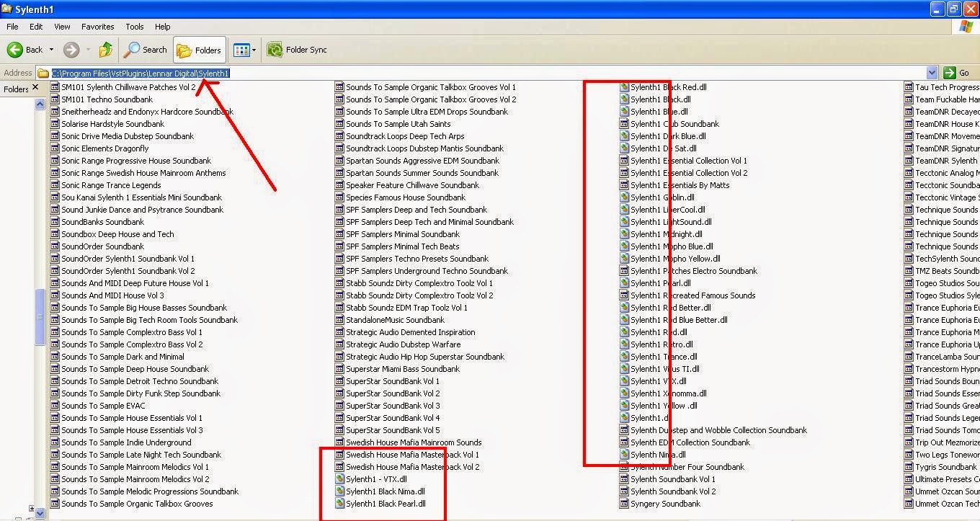The width and height of the screenshot is (980, 521).
Task: Select Sneitherheadz and Endonyx Hardcore Soundbank
Action: tap(147, 112)
